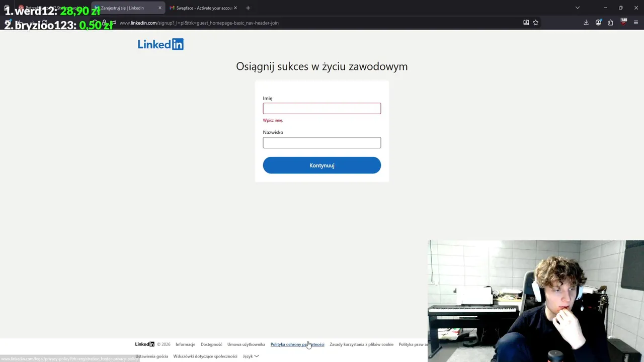The height and width of the screenshot is (362, 644).
Task: Open Zasady korzystania z plików cookie link
Action: coord(361,344)
